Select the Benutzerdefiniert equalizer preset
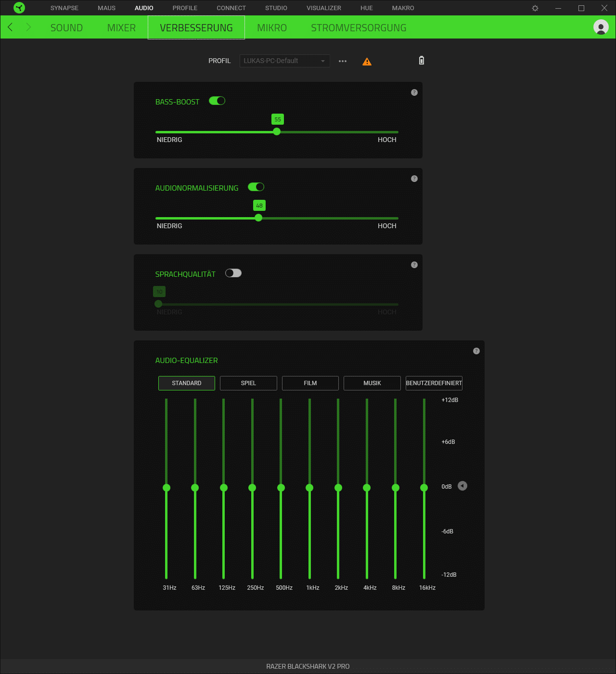 click(434, 383)
